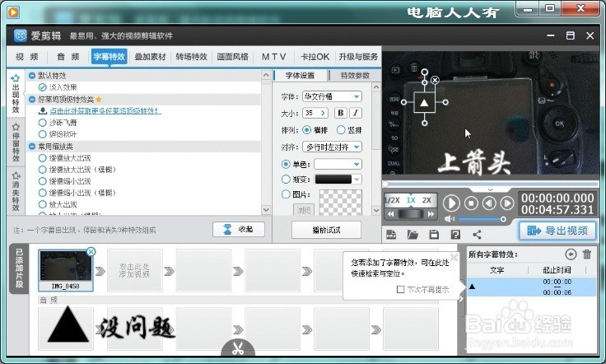
Task: Remove the IMG_8458 clip with its X
Action: (91, 251)
